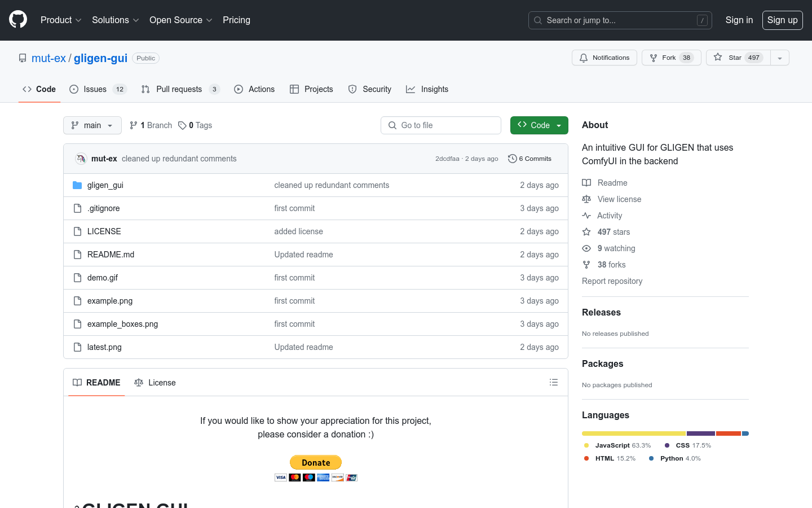Click Sign up button

pos(783,20)
